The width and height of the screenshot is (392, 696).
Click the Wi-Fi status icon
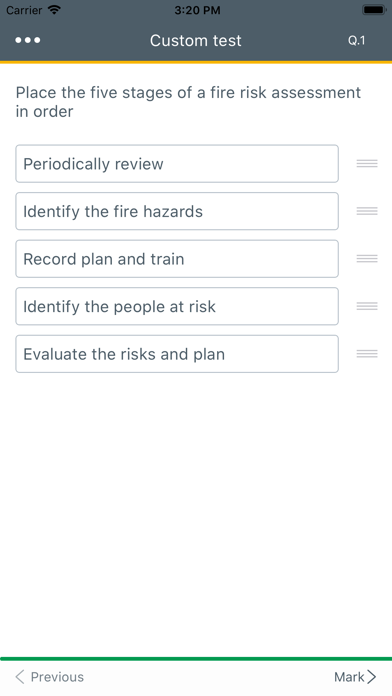54,10
